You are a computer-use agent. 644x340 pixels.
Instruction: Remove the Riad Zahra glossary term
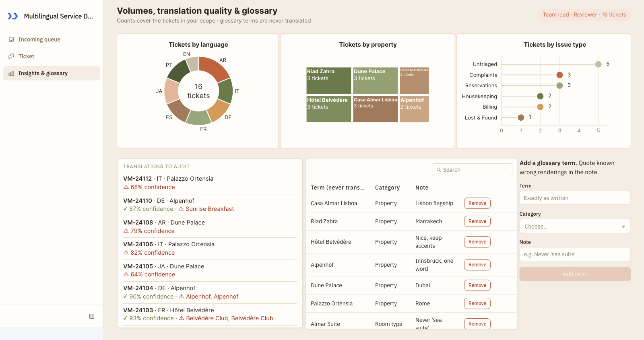point(477,221)
